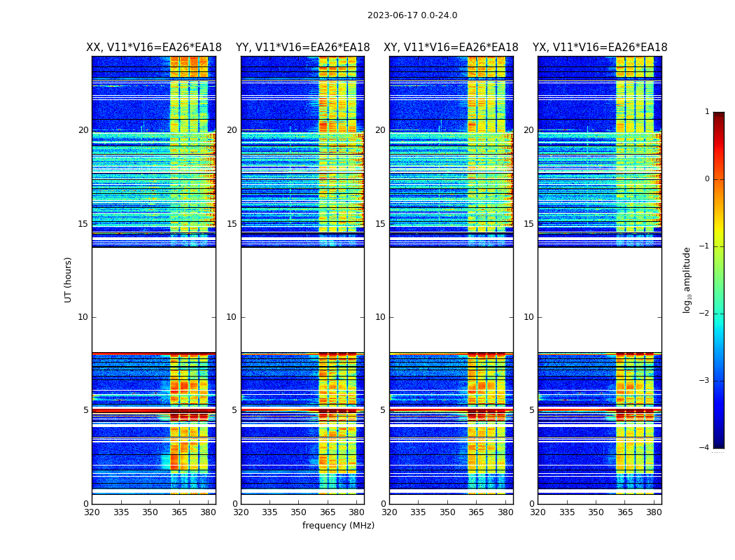Click the 350 MHz tick under XY panel

(447, 512)
